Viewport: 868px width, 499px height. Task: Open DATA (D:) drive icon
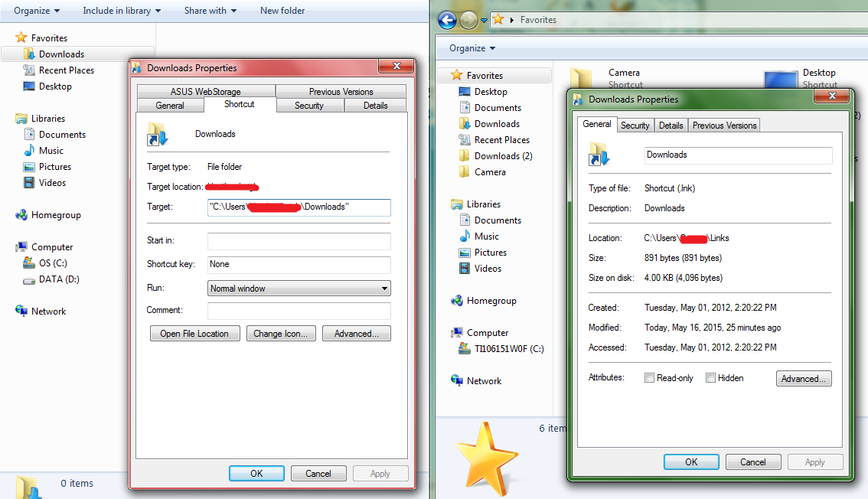(x=29, y=279)
